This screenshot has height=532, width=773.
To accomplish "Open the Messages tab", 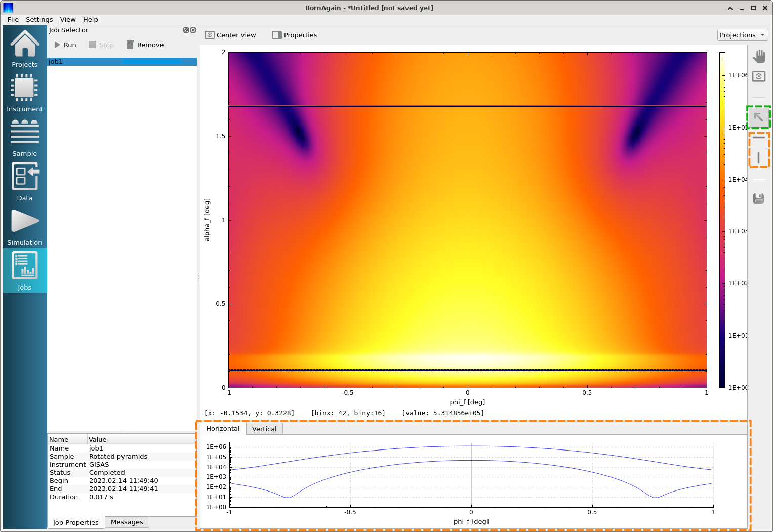I will tap(127, 522).
